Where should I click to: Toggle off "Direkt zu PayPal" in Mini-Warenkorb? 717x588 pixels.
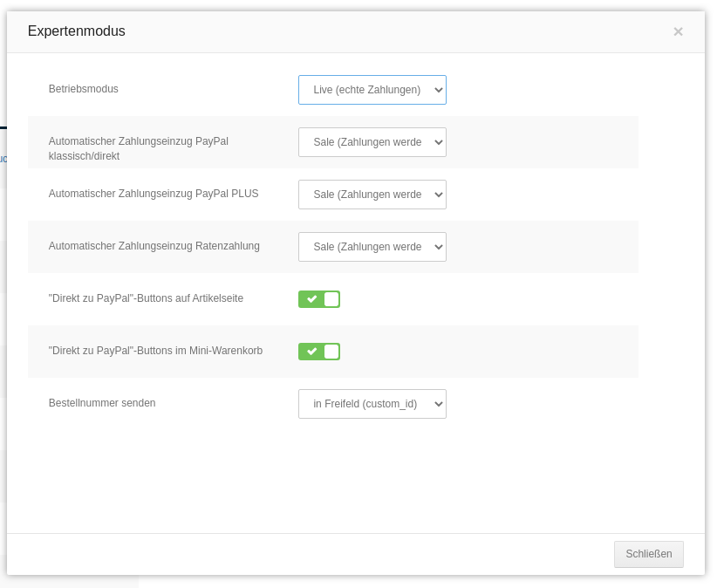coord(319,352)
